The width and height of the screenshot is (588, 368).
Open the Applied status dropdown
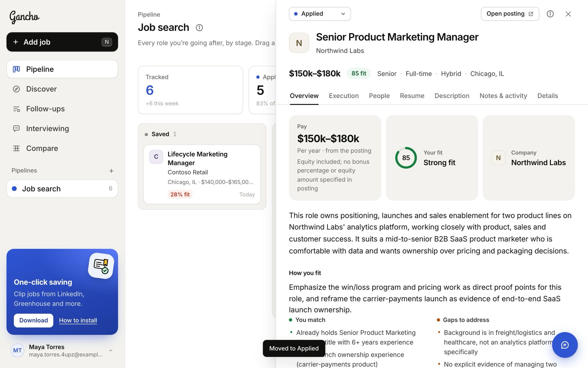tap(320, 14)
